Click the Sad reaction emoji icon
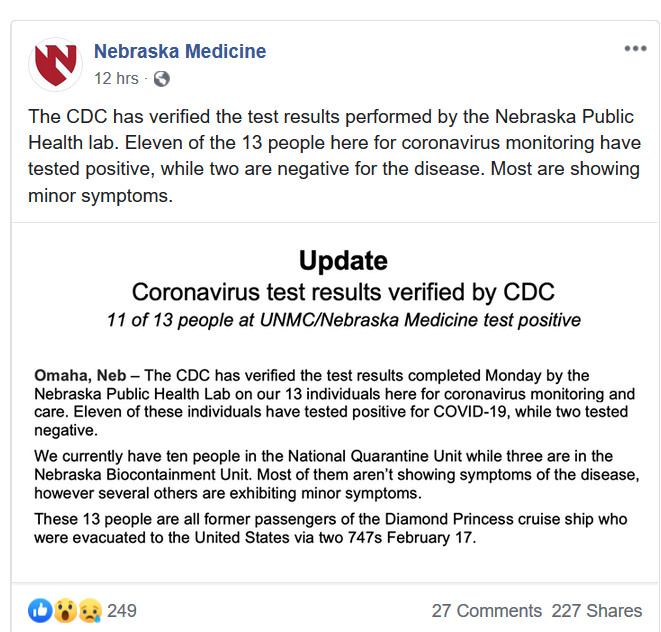Image resolution: width=661 pixels, height=632 pixels. tap(88, 610)
